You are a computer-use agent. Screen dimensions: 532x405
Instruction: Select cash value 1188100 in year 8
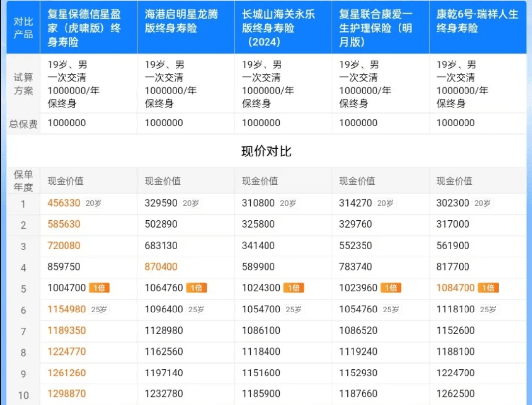click(456, 352)
